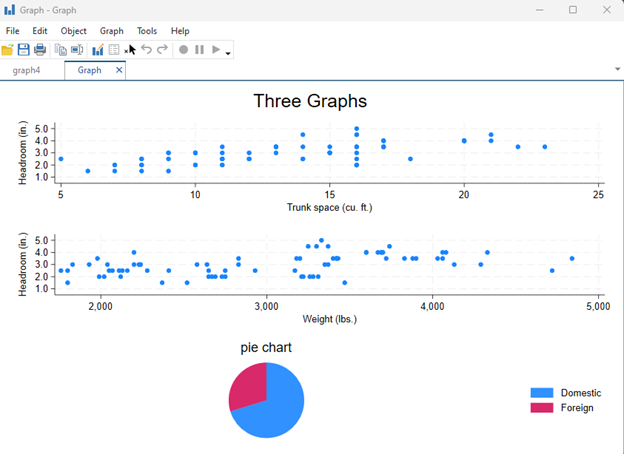Click the "25" tick label on the trunk axis
Image resolution: width=624 pixels, height=454 pixels.
(x=598, y=195)
